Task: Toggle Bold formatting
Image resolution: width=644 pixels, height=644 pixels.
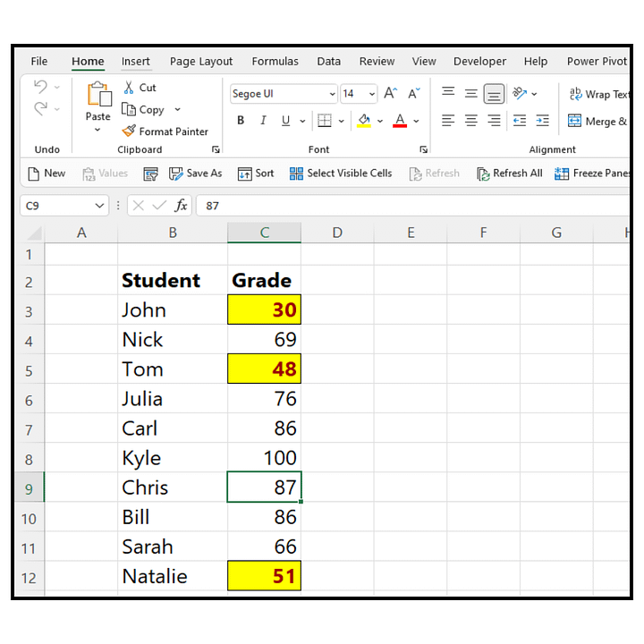Action: click(241, 121)
